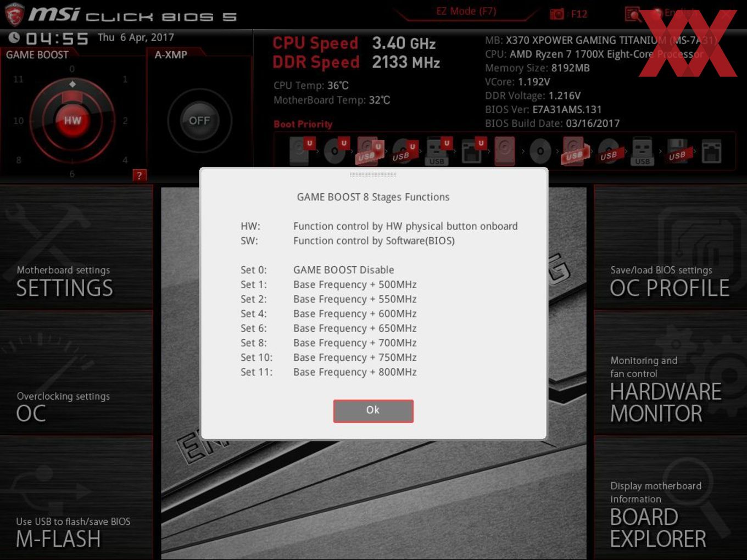
Task: Click the 'Base Frequency + 750MHz' line
Action: [355, 357]
